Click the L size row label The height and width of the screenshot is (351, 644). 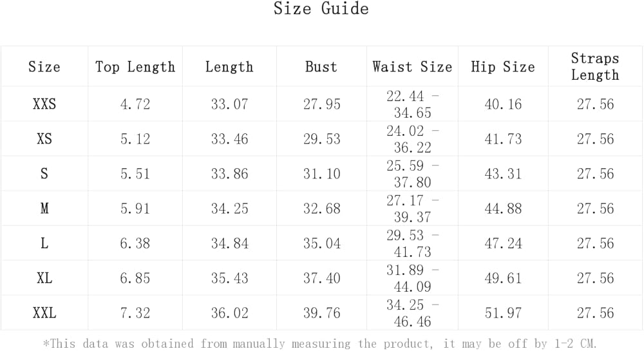[44, 243]
